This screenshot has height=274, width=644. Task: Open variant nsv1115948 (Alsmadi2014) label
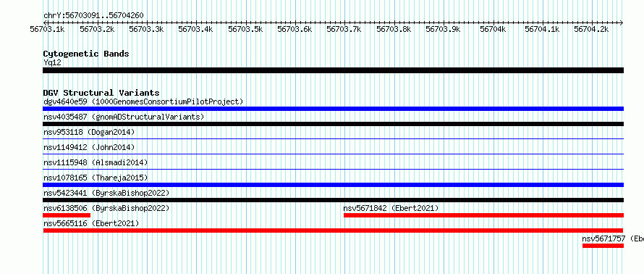tap(96, 162)
